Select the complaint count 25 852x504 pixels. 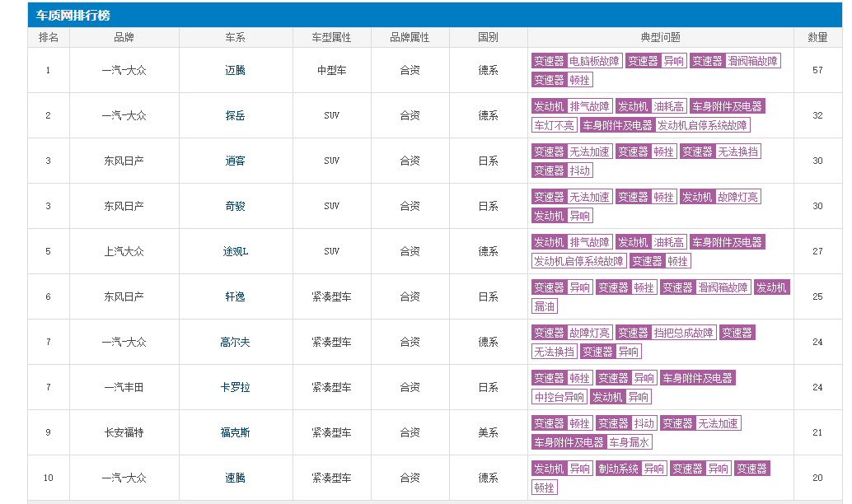click(817, 296)
